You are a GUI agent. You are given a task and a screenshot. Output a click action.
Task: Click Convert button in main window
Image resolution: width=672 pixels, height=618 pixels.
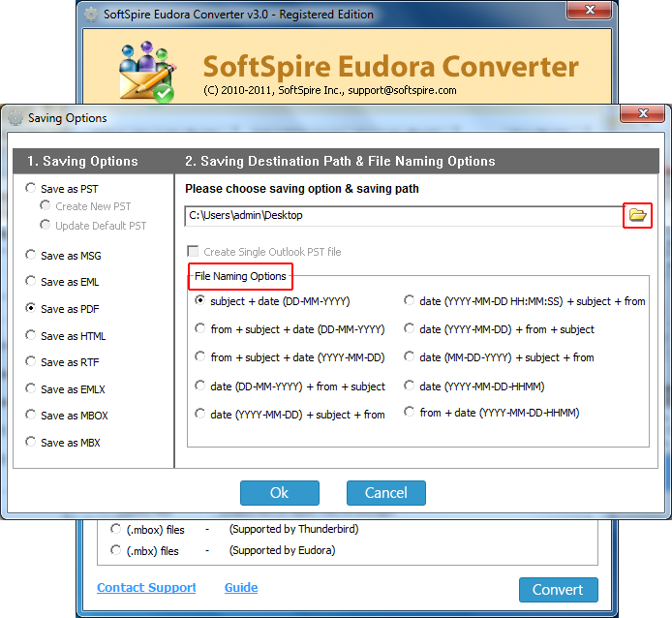[x=559, y=590]
